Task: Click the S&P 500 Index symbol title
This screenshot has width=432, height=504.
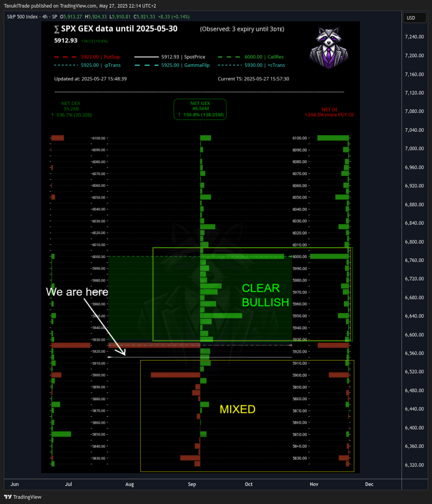Action: [22, 17]
